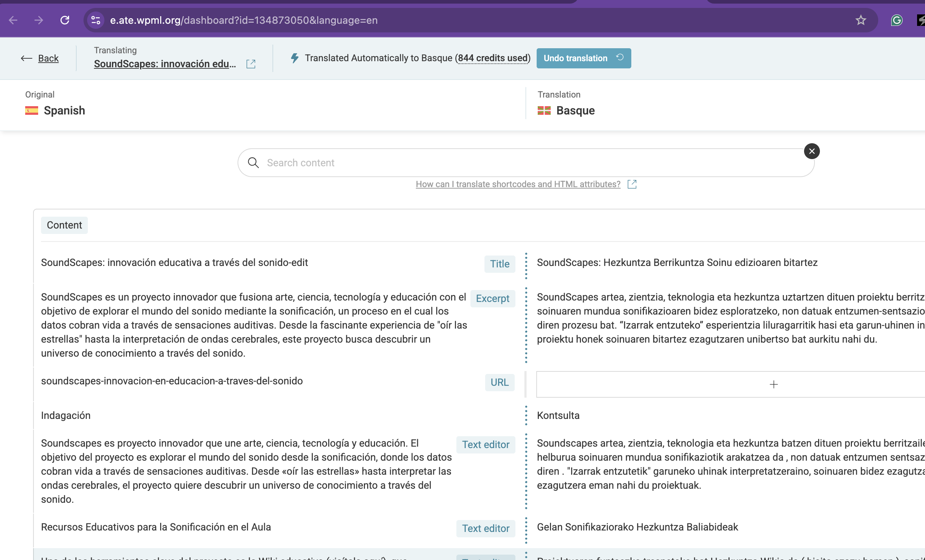
Task: Click the URL tag label
Action: (x=500, y=382)
